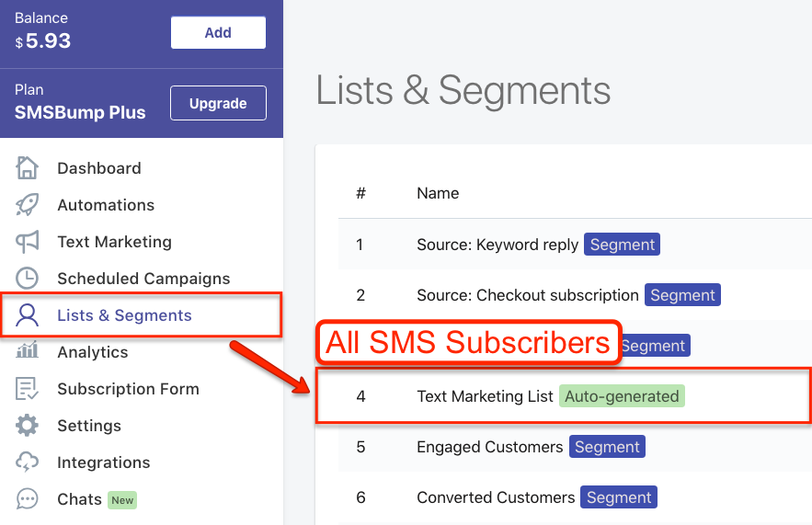Open Source: Keyword reply segment

[497, 245]
